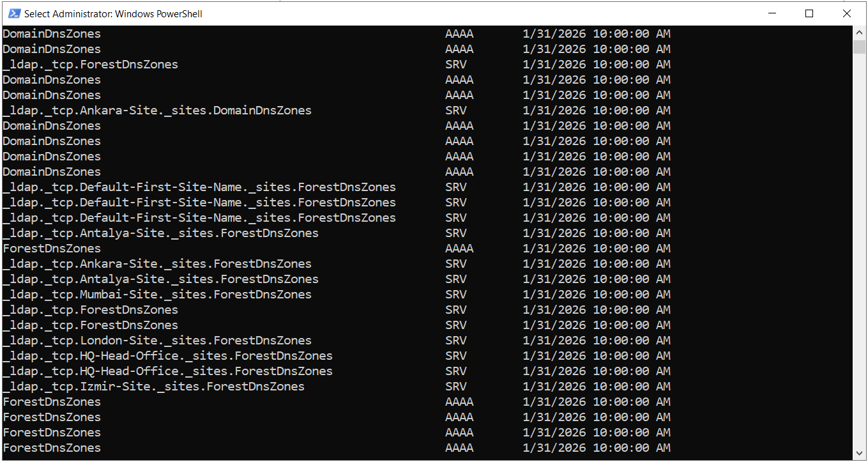
Task: Click the timestamp in the Mumbai-Site row
Action: [x=597, y=295]
